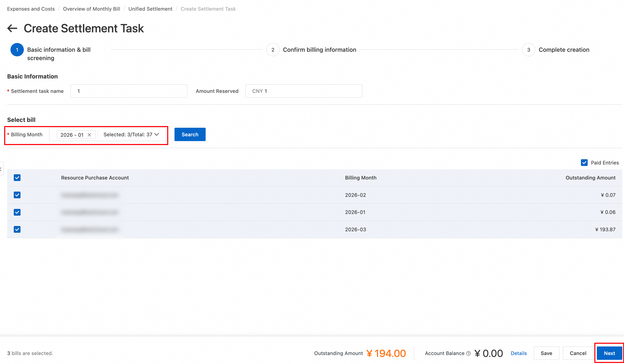
Task: Click the 2026-01 billing month cell
Action: [x=355, y=212]
